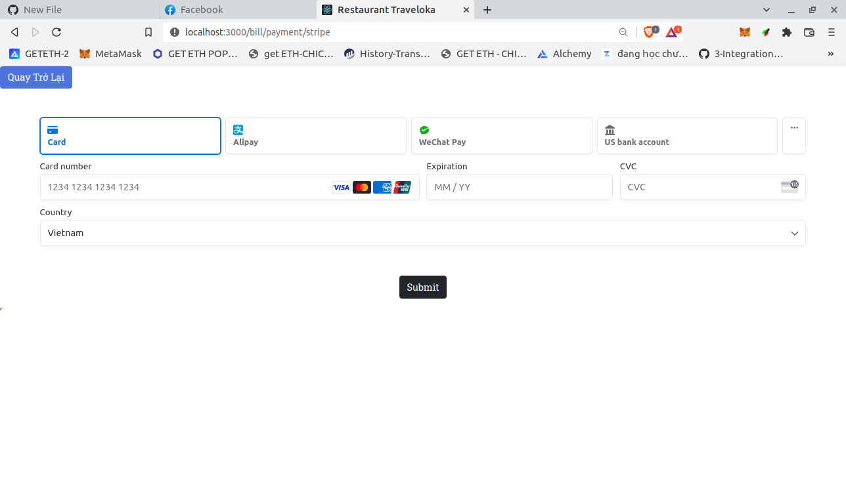Click the WeChat Pay green icon
The image size is (846, 504).
[424, 129]
